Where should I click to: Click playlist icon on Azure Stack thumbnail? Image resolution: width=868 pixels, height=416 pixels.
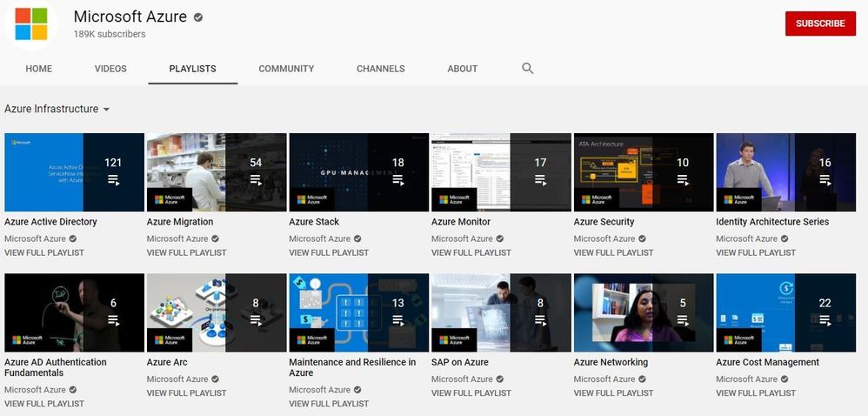398,180
